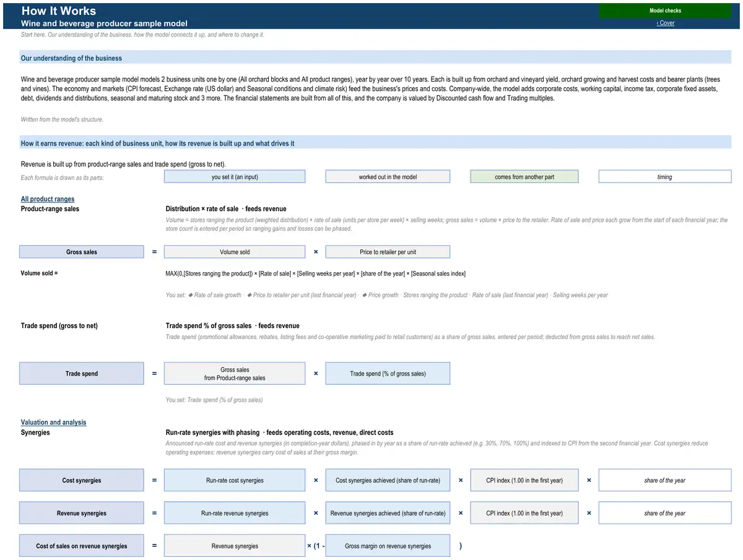Screen dimensions: 743x560
Task: Select the "Run-rate revenue synergies" input box
Action: [235, 513]
